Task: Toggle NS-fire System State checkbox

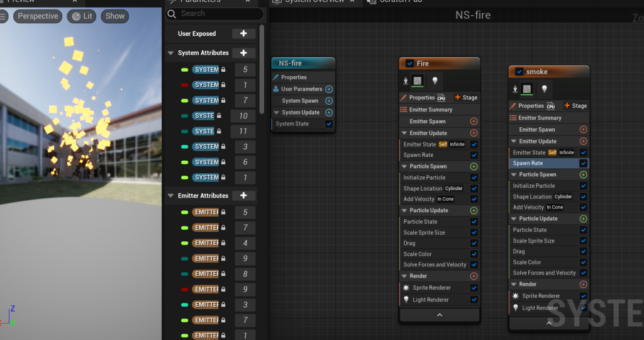Action: coord(329,124)
